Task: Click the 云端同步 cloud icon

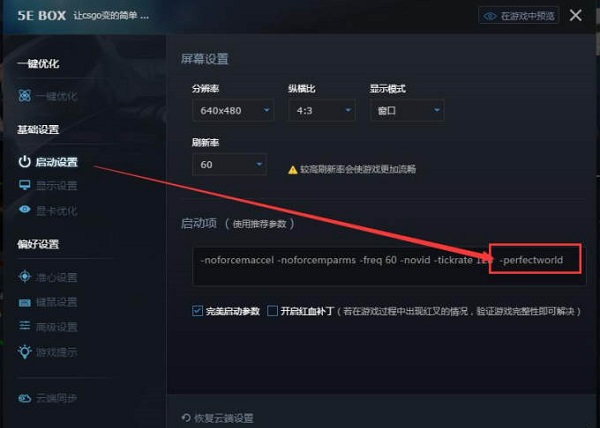Action: [x=24, y=399]
